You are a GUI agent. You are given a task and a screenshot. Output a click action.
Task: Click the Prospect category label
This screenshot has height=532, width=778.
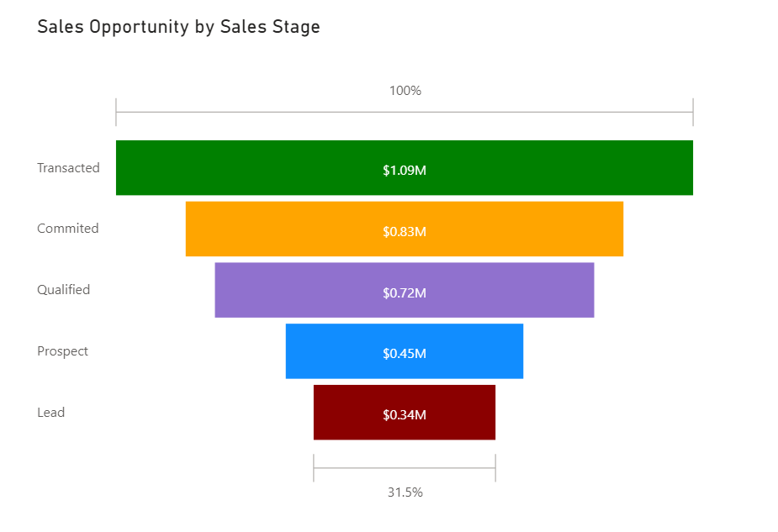62,351
